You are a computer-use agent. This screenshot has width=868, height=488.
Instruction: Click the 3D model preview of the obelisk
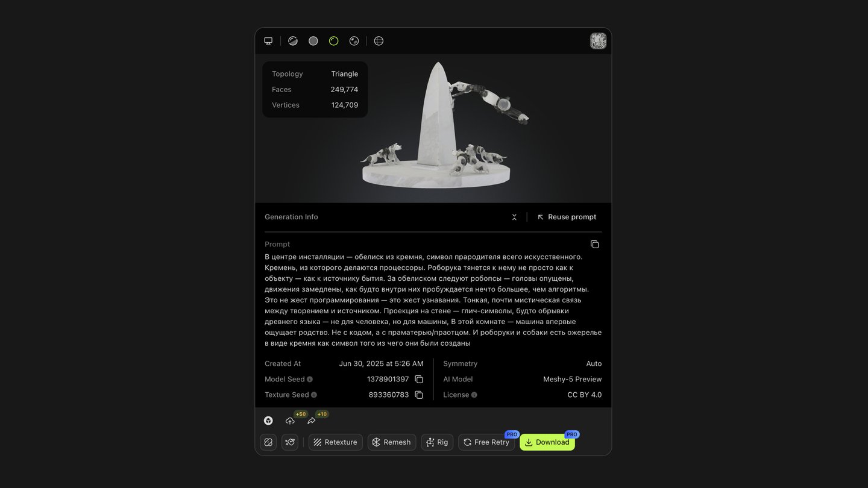tap(445, 125)
